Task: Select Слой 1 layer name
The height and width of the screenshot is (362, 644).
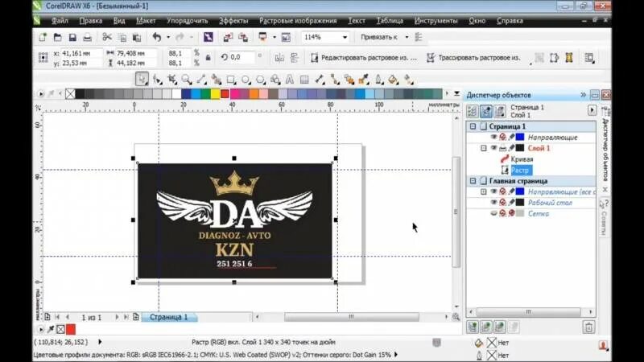Action: [539, 148]
